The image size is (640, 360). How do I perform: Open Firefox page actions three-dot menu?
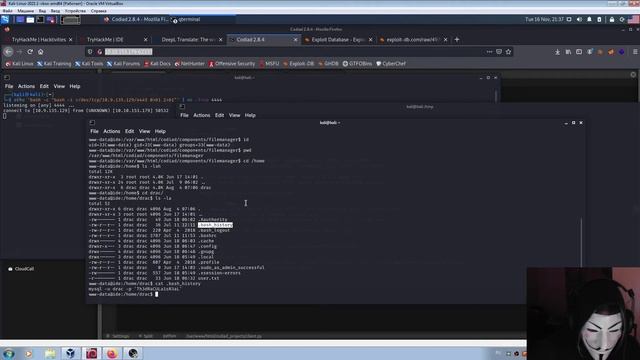tap(489, 52)
